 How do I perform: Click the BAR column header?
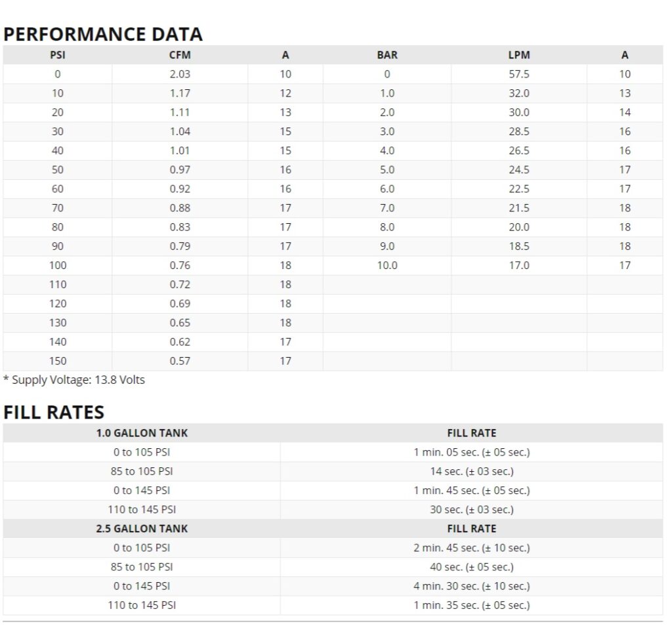[x=387, y=55]
